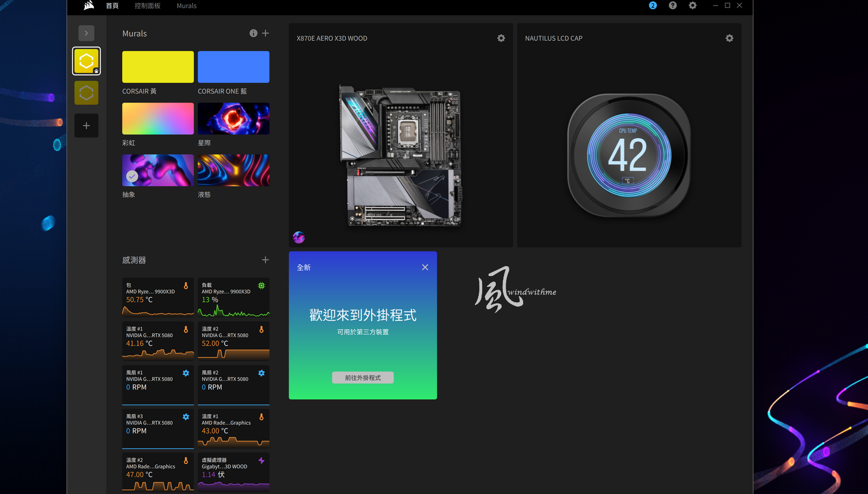The width and height of the screenshot is (868, 494).
Task: Click the 前往外掛程式 button
Action: 363,378
